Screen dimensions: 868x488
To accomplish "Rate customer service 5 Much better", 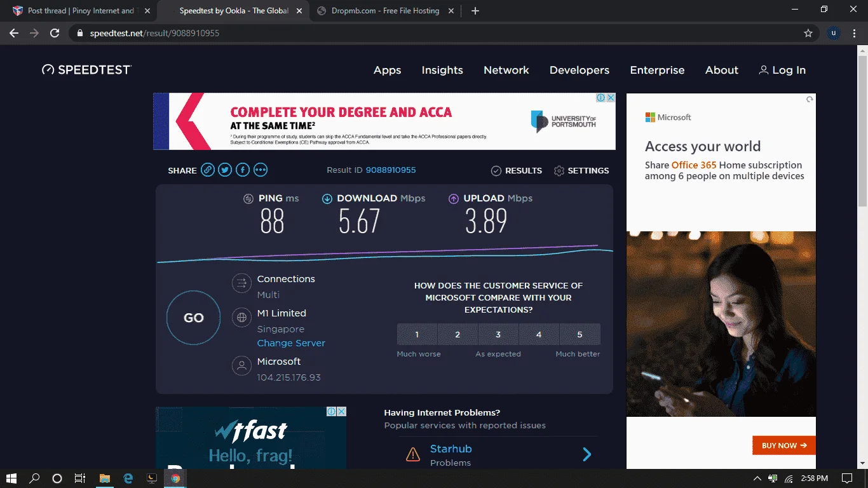I will pyautogui.click(x=580, y=334).
